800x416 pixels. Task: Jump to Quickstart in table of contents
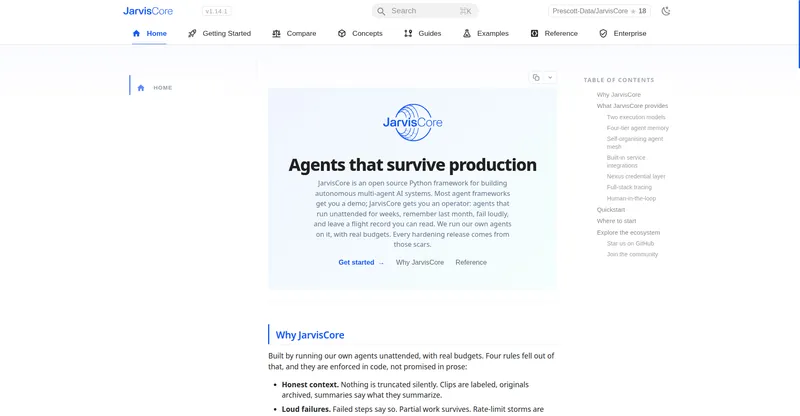click(x=611, y=210)
